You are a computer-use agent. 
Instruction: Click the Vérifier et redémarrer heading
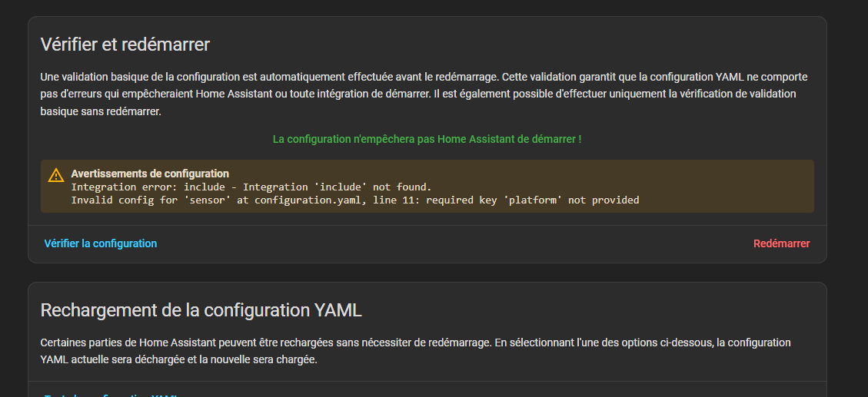125,45
